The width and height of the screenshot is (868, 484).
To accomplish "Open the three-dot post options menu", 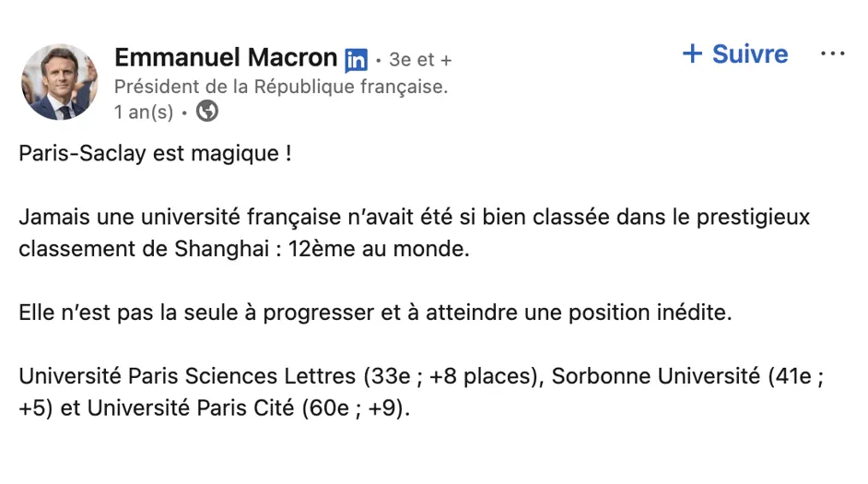I will click(832, 54).
